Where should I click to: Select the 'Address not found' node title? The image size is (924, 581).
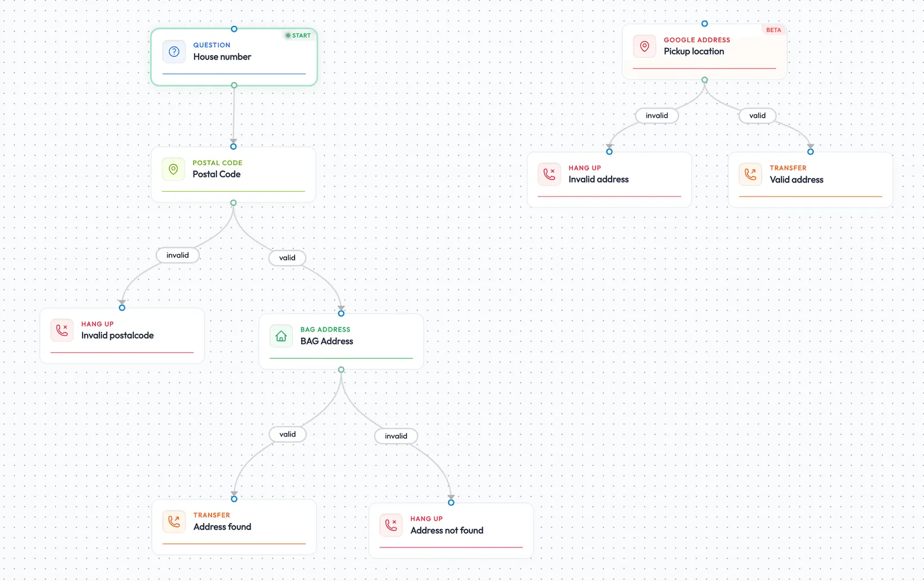point(447,530)
